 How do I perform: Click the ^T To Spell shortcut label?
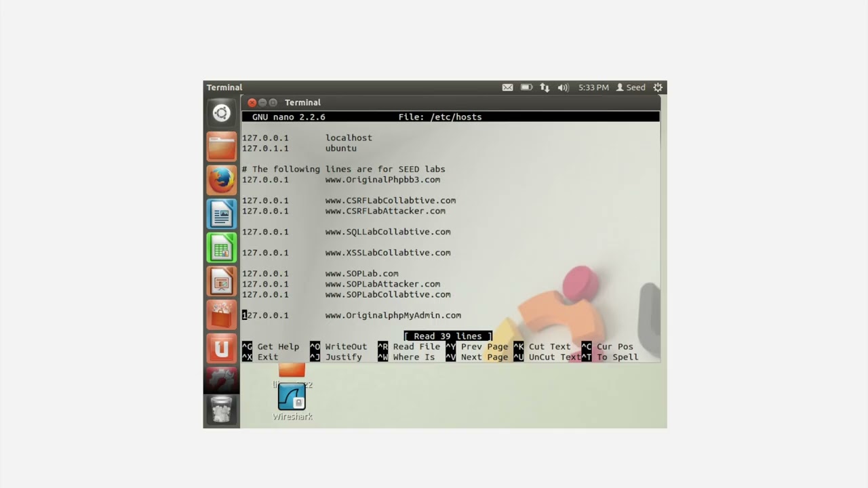pos(610,357)
